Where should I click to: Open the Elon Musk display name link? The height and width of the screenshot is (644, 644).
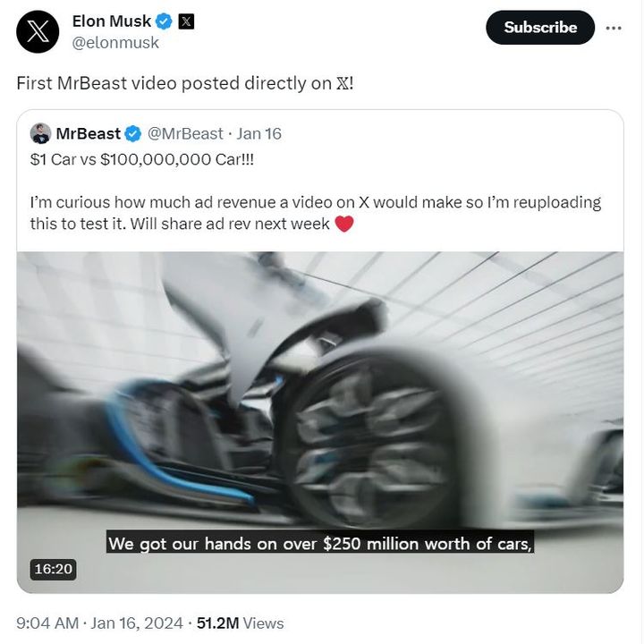(x=112, y=21)
